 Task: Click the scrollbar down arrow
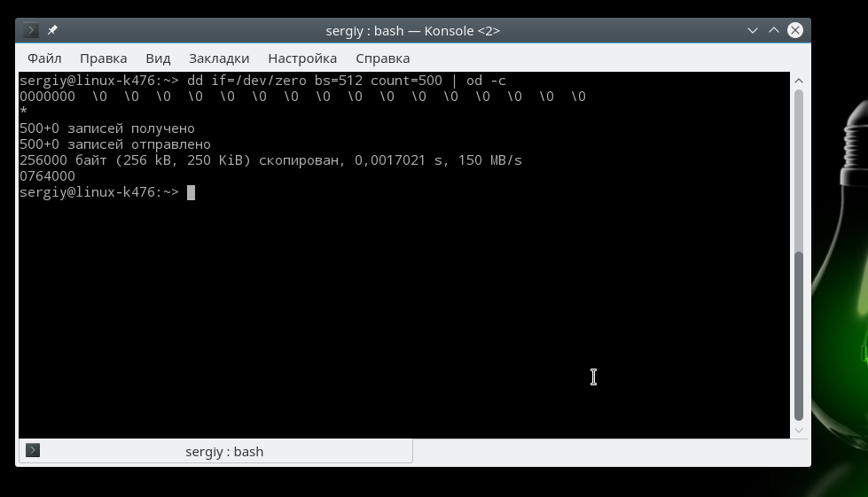tap(799, 431)
